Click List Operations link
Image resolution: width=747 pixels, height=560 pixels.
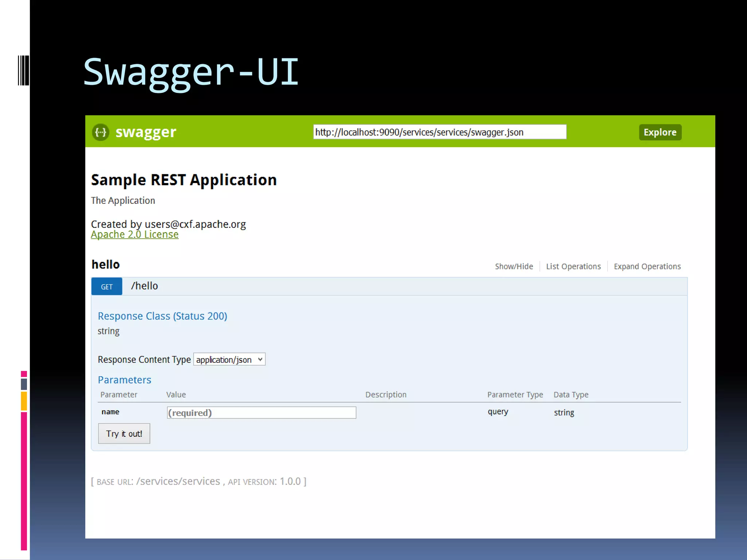pyautogui.click(x=573, y=267)
